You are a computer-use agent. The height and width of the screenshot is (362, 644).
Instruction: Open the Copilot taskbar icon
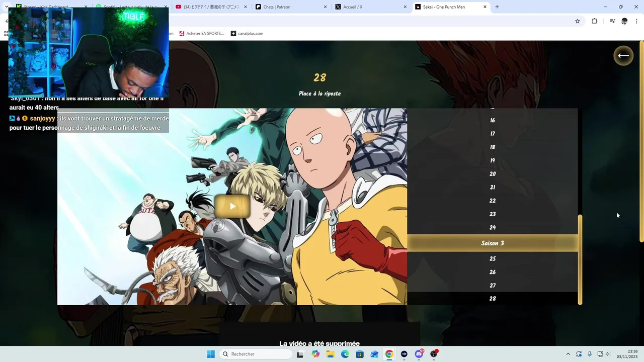315,354
